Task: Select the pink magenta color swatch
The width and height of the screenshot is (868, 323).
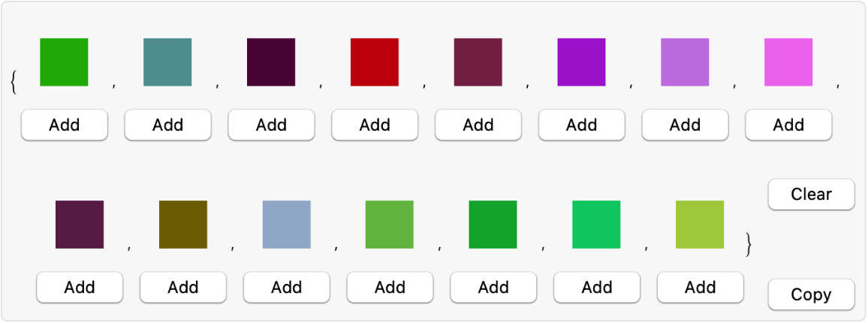Action: tap(788, 62)
